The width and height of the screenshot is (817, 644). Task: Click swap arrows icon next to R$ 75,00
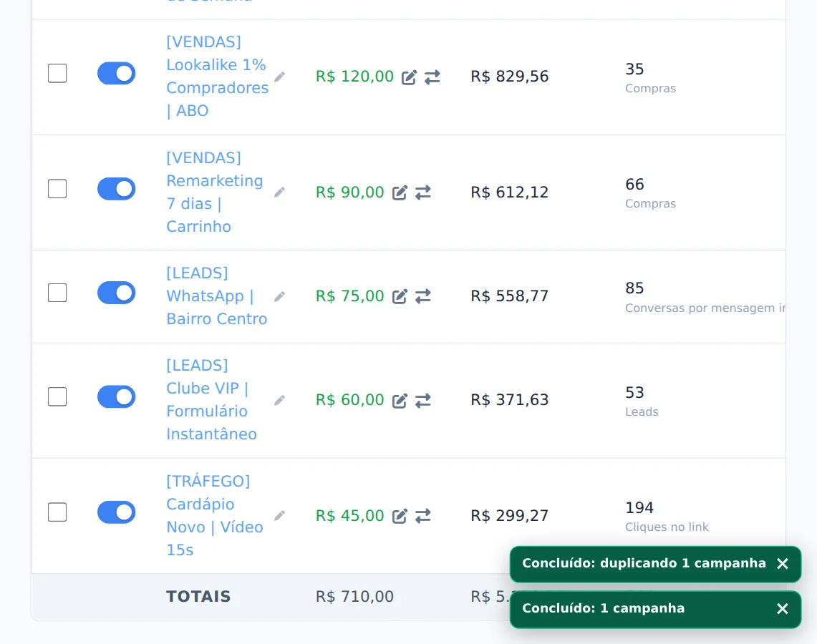point(423,296)
